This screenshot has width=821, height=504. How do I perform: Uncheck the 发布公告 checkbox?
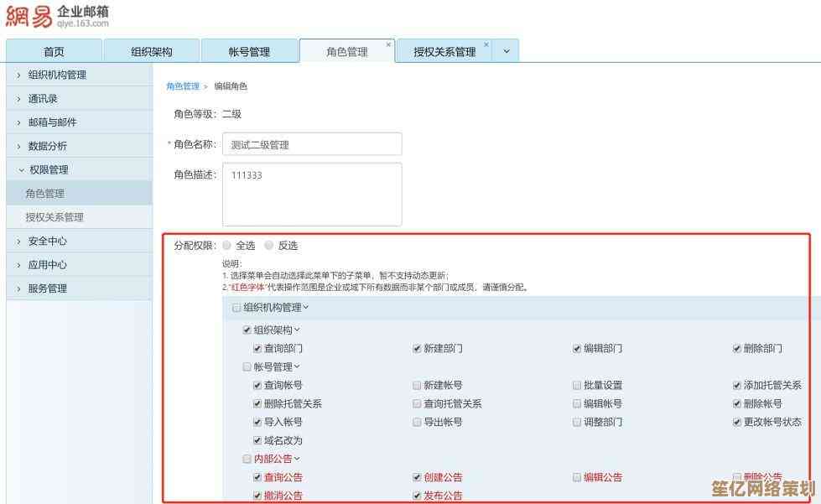click(x=417, y=495)
